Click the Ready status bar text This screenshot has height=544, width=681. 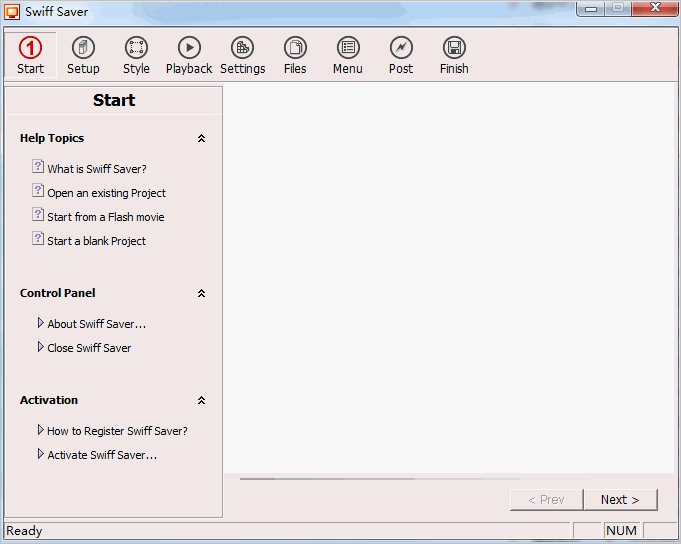(24, 531)
